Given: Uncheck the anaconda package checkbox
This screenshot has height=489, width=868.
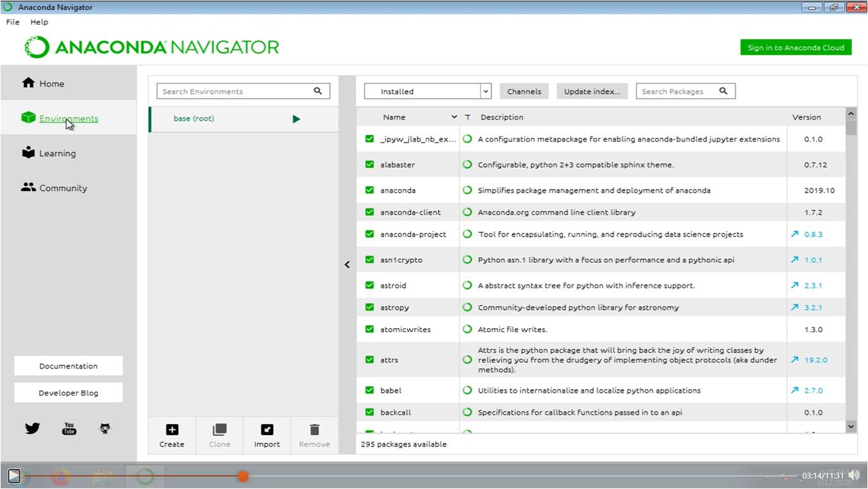Looking at the screenshot, I should (x=369, y=190).
